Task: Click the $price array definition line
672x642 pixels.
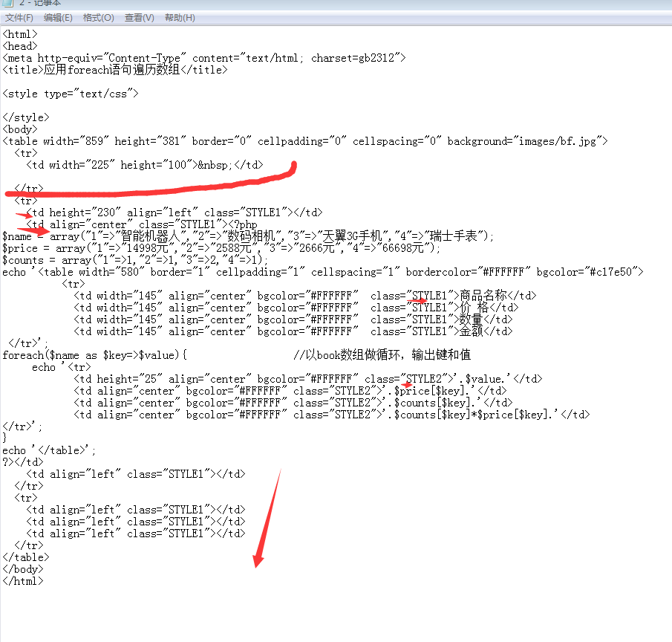Action: [221, 248]
